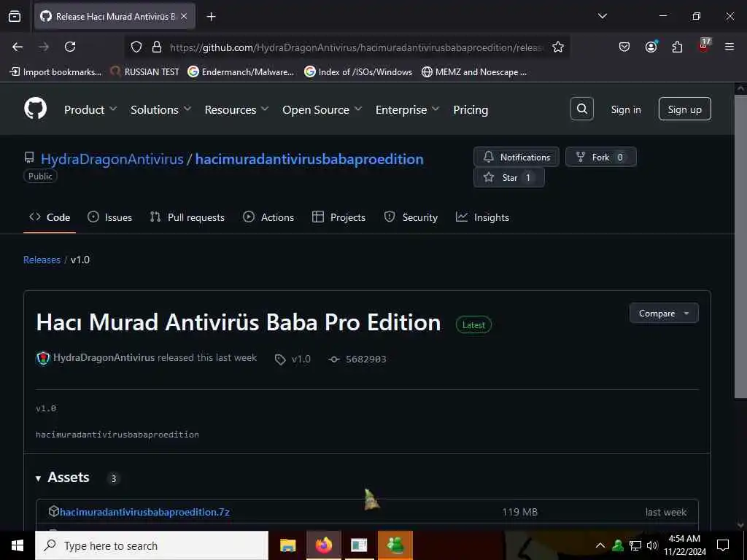Bookmark this page with the star icon
Viewport: 747px width, 560px height.
click(558, 47)
